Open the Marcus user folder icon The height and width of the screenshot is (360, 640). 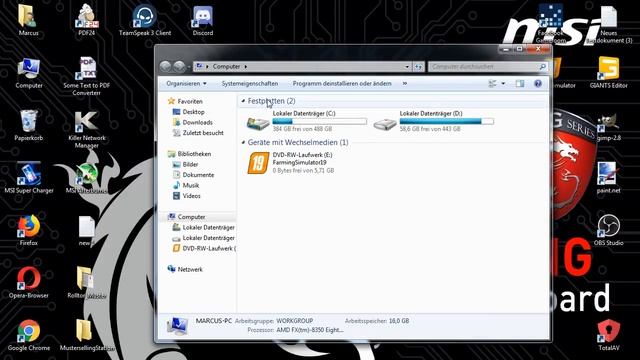coord(28,20)
